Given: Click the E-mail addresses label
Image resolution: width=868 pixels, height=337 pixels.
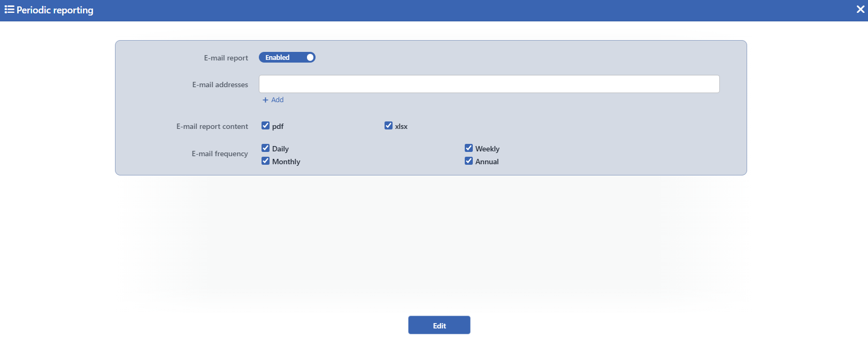Looking at the screenshot, I should 220,85.
